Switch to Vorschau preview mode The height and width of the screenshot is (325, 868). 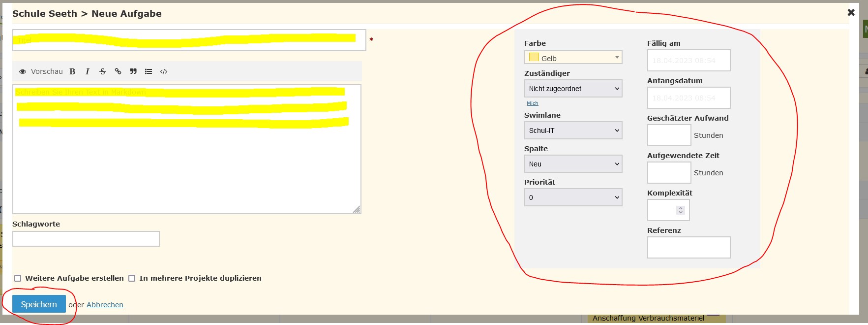pyautogui.click(x=41, y=71)
